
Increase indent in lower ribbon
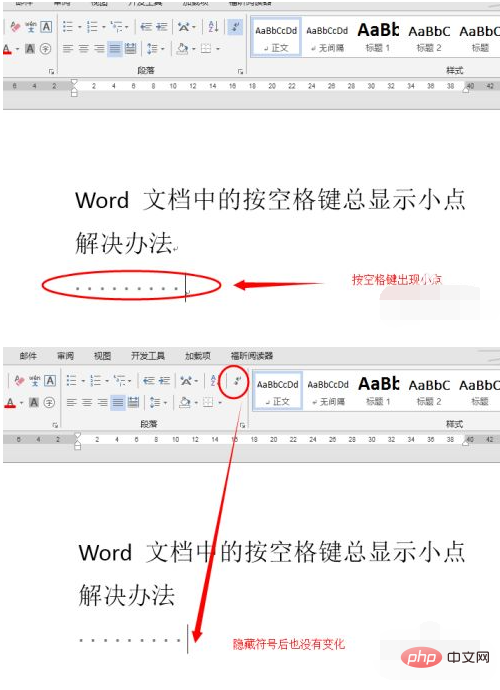coord(163,380)
